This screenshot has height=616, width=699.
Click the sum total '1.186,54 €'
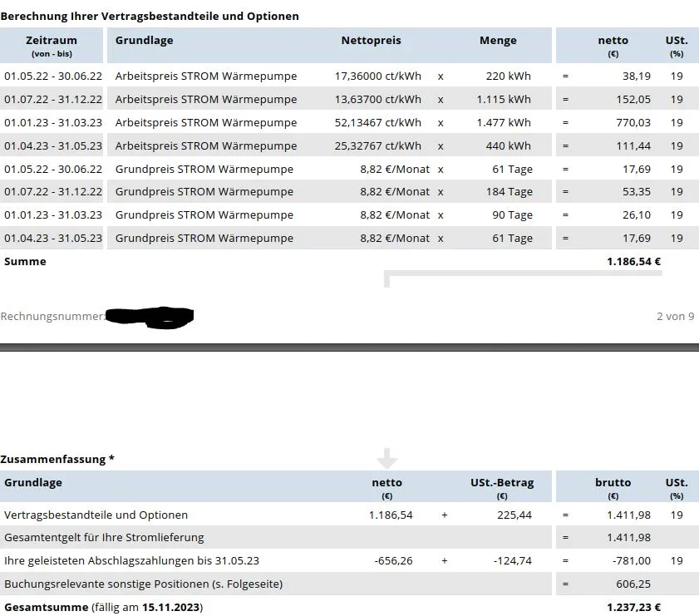[x=633, y=261]
